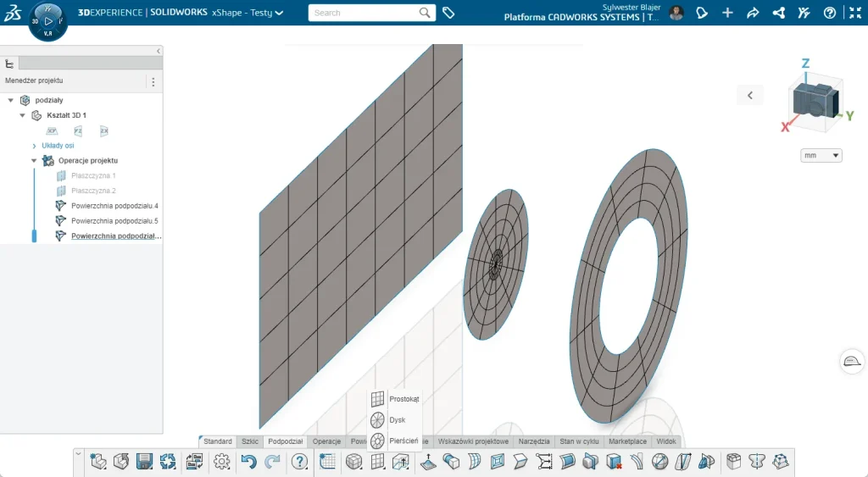Click the flat grid primitive toolbar icon
This screenshot has width=868, height=477.
click(377, 461)
